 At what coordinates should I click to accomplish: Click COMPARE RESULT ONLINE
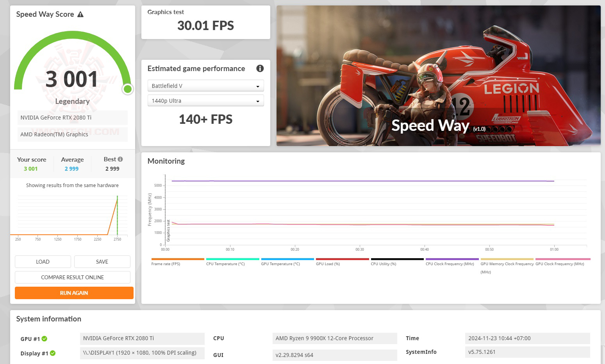pos(73,277)
